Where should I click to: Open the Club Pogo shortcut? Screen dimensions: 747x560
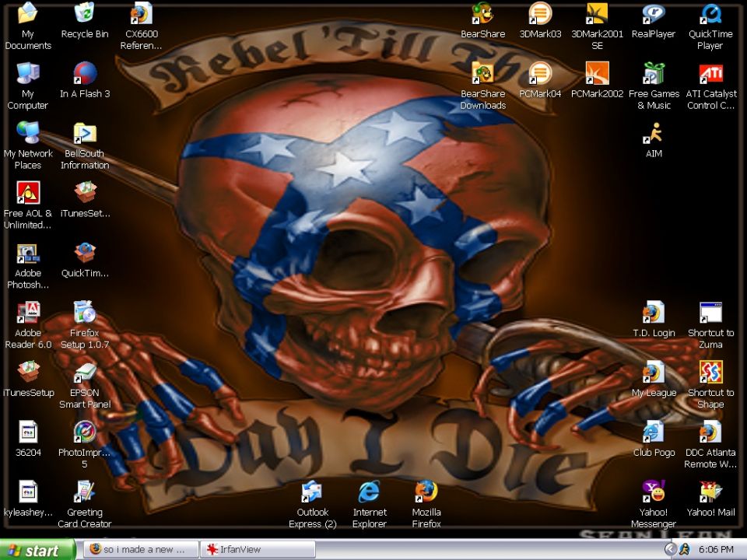point(653,432)
